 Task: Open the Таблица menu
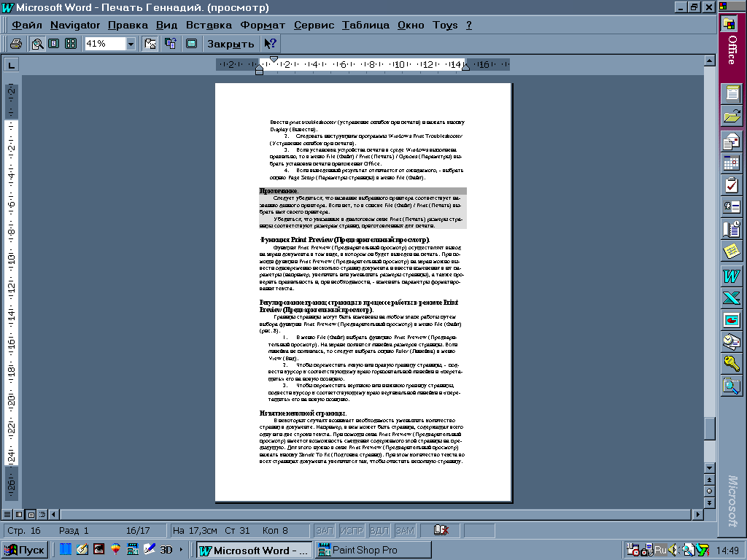[365, 25]
